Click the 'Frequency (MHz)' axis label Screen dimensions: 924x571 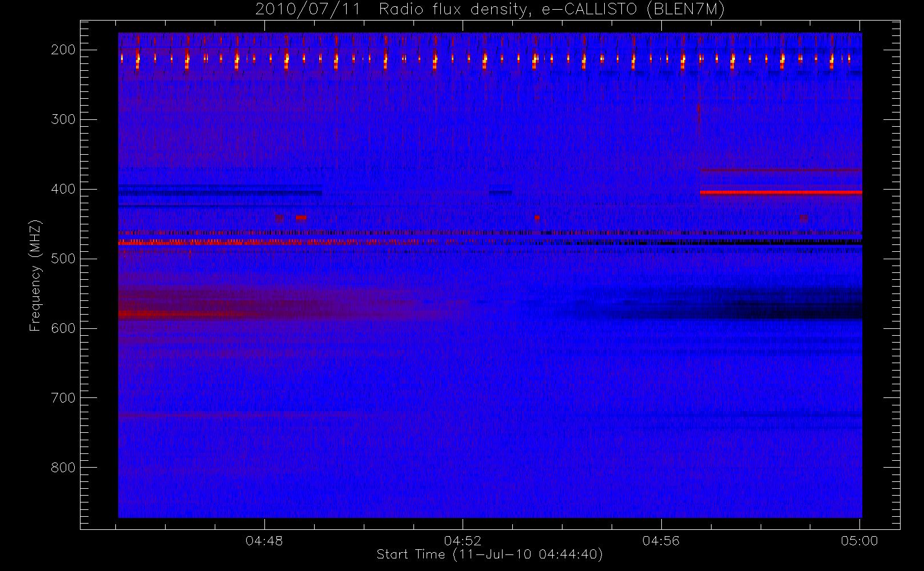tap(35, 275)
